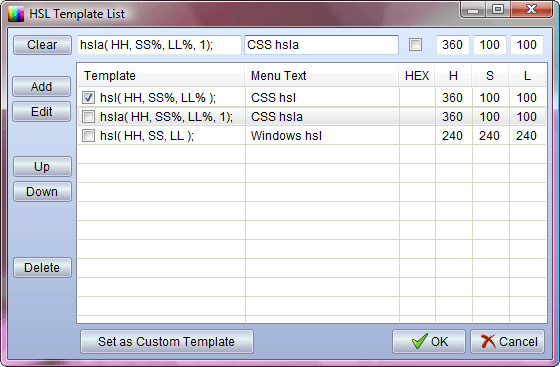The image size is (560, 367).
Task: Click the CSS hsla menu text field
Action: pyautogui.click(x=321, y=45)
